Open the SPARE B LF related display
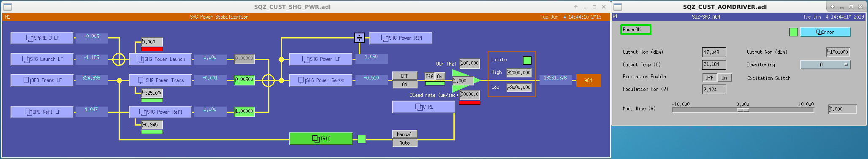Viewport: 868px width, 159px height. [42, 38]
